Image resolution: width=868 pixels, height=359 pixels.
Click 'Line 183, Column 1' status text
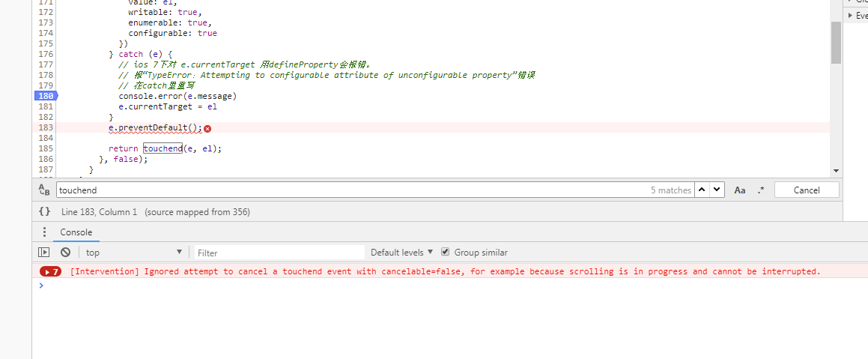(99, 211)
